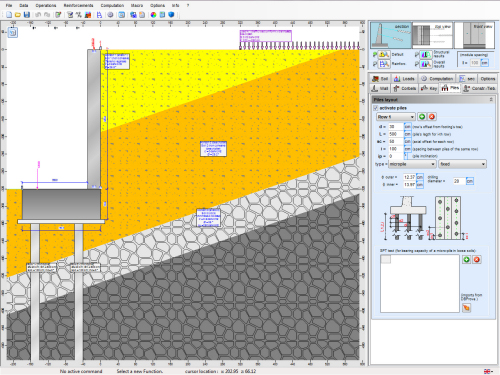Delete pile row with red X button

(432, 117)
